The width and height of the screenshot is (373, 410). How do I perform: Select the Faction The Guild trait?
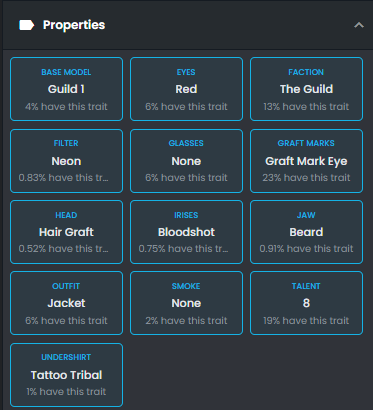coord(306,89)
